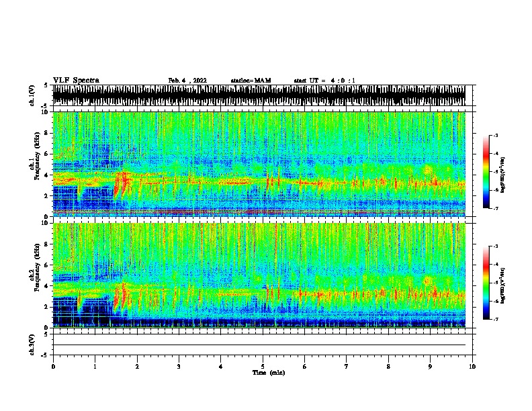Click time-axis tick label "1"
The image size is (532, 411).
(95, 367)
